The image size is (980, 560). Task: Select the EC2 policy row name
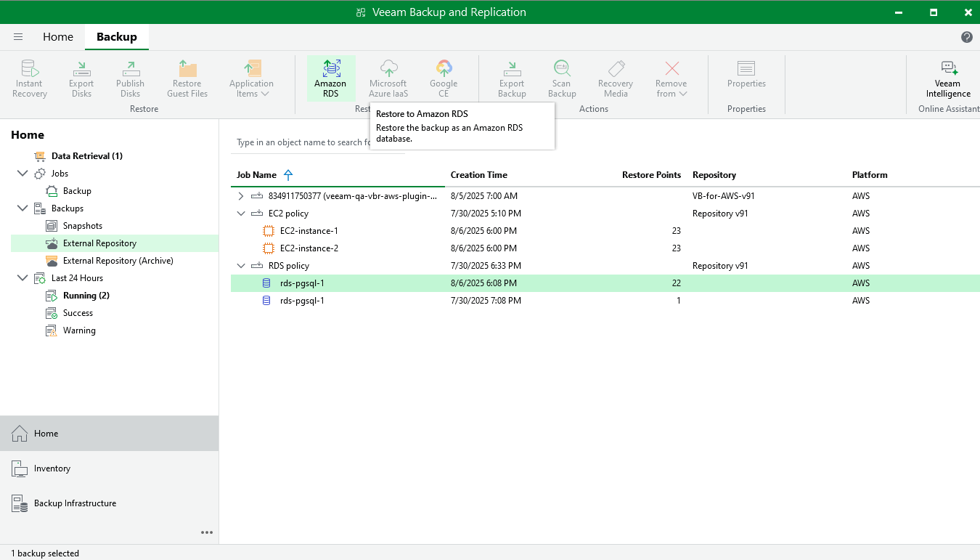pyautogui.click(x=288, y=214)
